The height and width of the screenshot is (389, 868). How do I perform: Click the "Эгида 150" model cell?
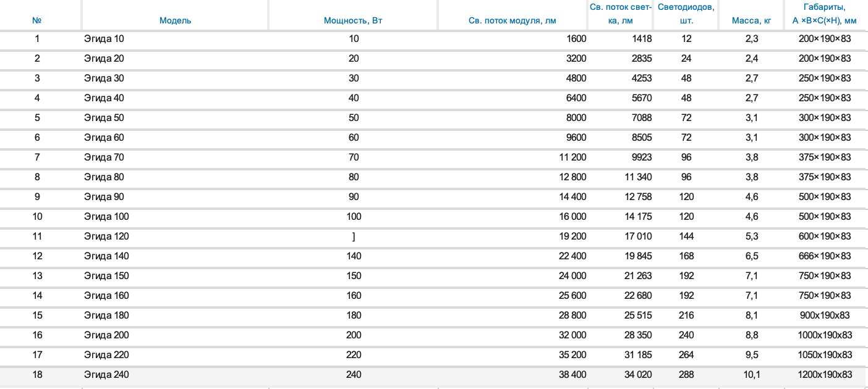click(x=106, y=276)
